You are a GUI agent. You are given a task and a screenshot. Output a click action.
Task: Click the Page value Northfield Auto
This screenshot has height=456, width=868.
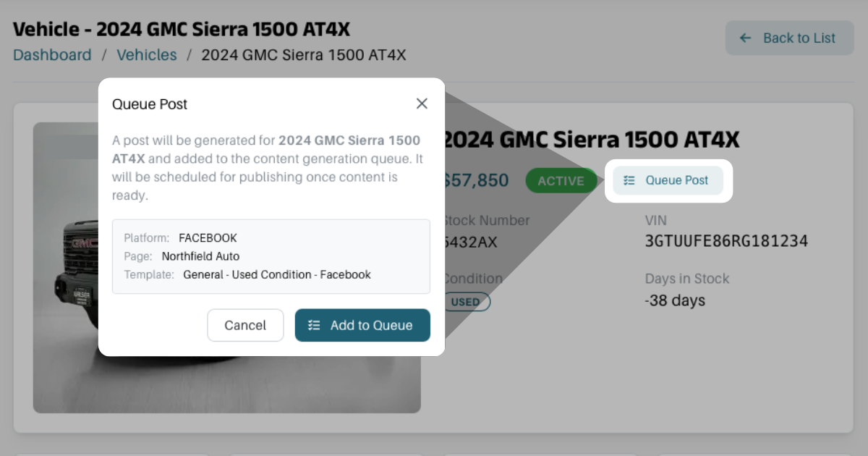click(200, 256)
